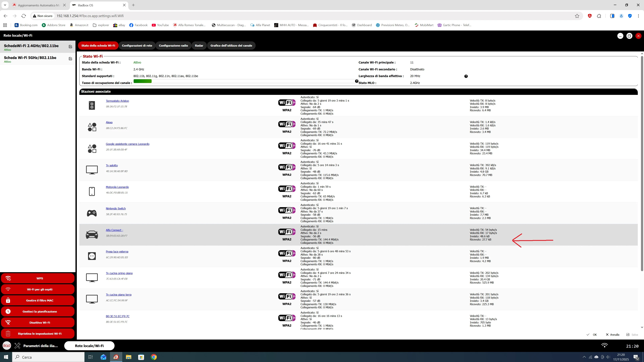644x362 pixels.
Task: Toggle checkbox for 5GHz Wi-Fi card
Action: 70,59
